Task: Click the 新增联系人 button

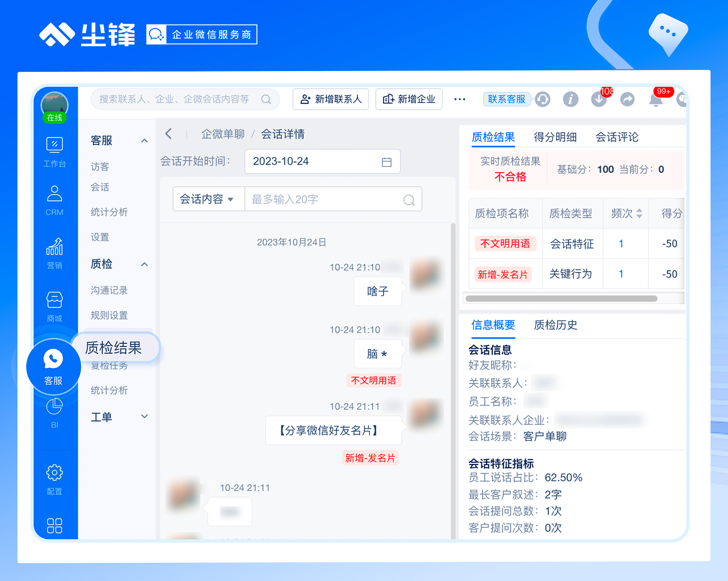Action: point(331,99)
